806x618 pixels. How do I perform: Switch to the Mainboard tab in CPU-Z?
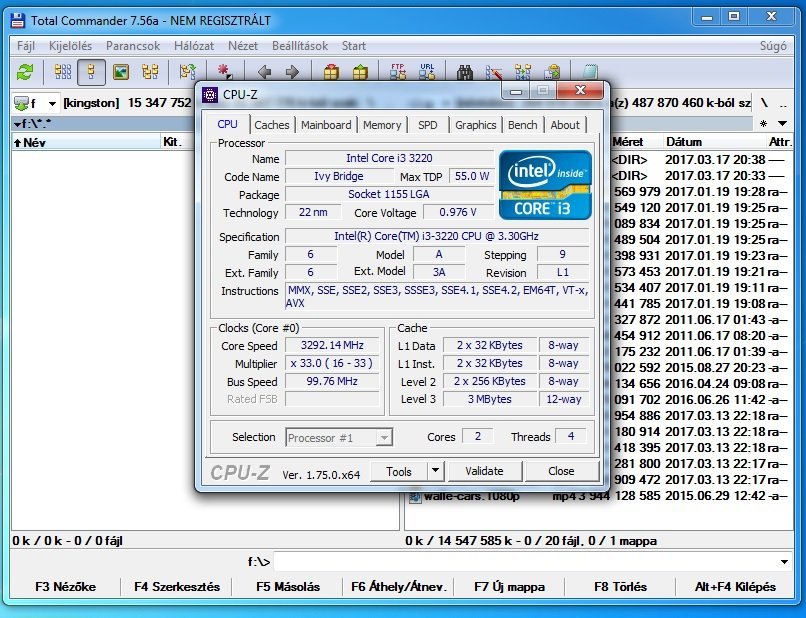click(326, 125)
